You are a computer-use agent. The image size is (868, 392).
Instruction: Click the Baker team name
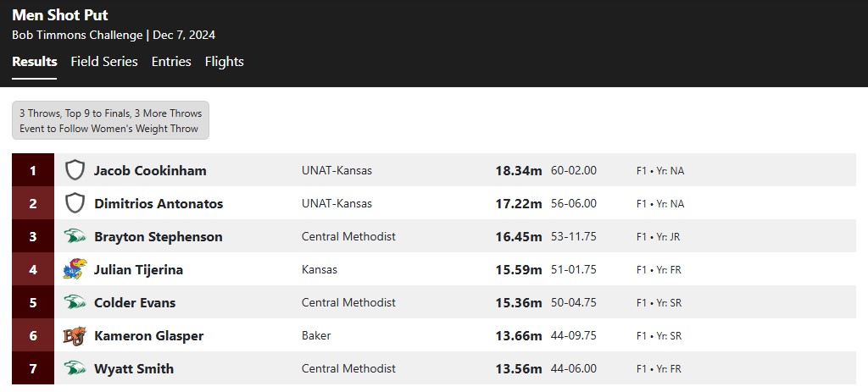tap(316, 335)
